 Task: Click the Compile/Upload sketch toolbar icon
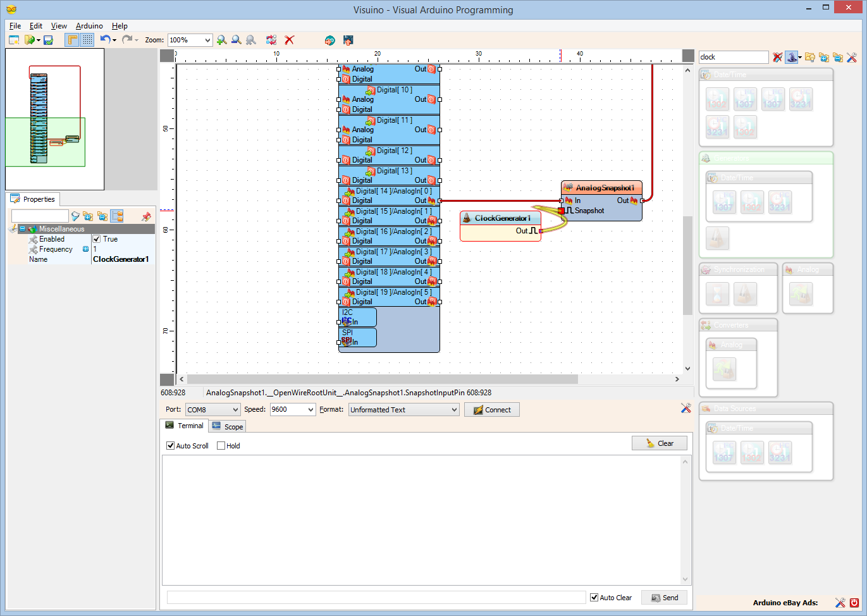coord(347,40)
